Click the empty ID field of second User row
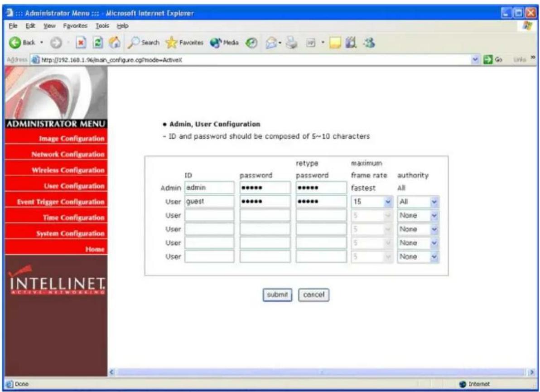Viewport: 540px width, 392px height. click(209, 215)
